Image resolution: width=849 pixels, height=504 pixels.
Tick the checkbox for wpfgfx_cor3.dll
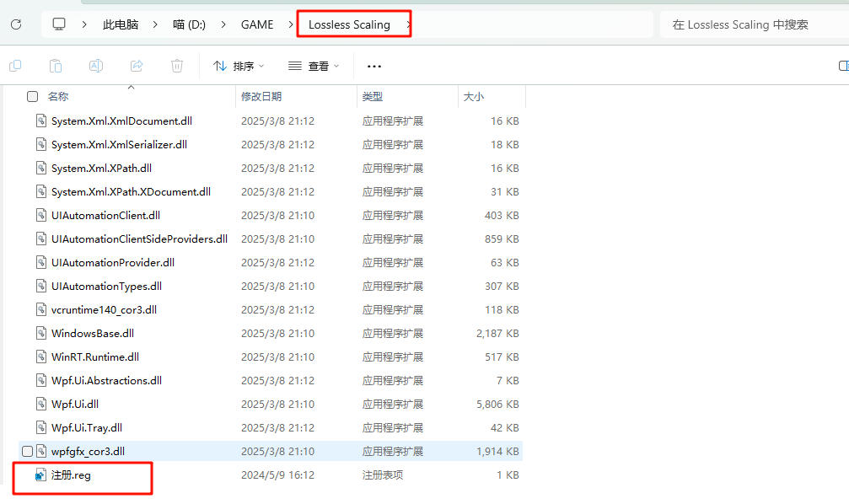27,452
